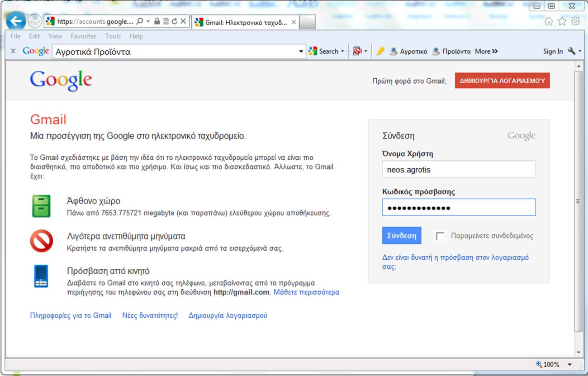Viewport: 588px width, 376px height.
Task: Open the Μάθετε περισσότερα link
Action: (306, 292)
